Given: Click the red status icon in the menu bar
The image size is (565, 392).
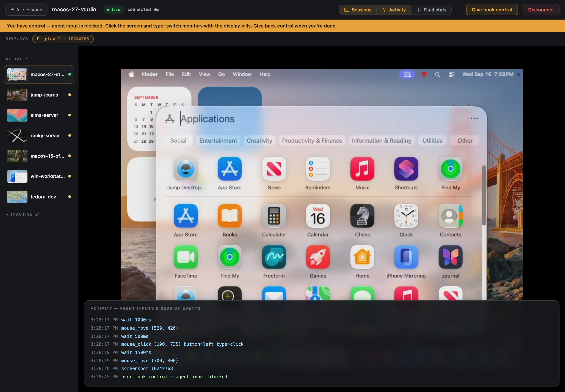Looking at the screenshot, I should click(424, 74).
